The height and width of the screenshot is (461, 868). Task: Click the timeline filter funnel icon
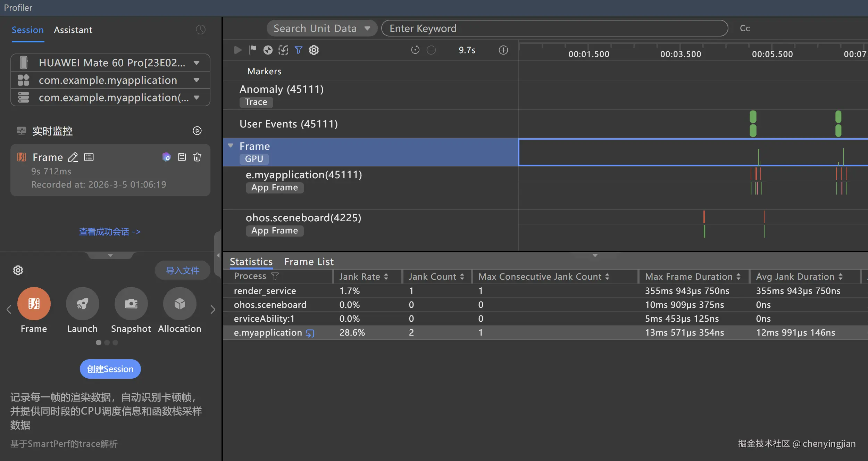tap(298, 50)
